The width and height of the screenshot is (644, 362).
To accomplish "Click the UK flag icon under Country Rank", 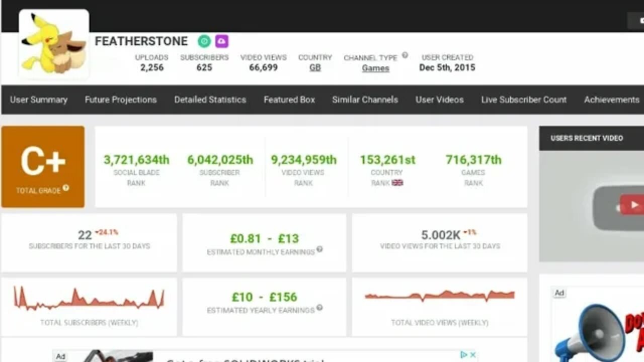I will coord(397,183).
